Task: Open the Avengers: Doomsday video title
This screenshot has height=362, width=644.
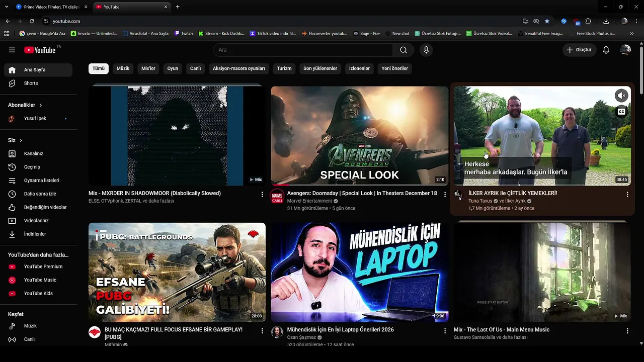Action: pyautogui.click(x=362, y=193)
